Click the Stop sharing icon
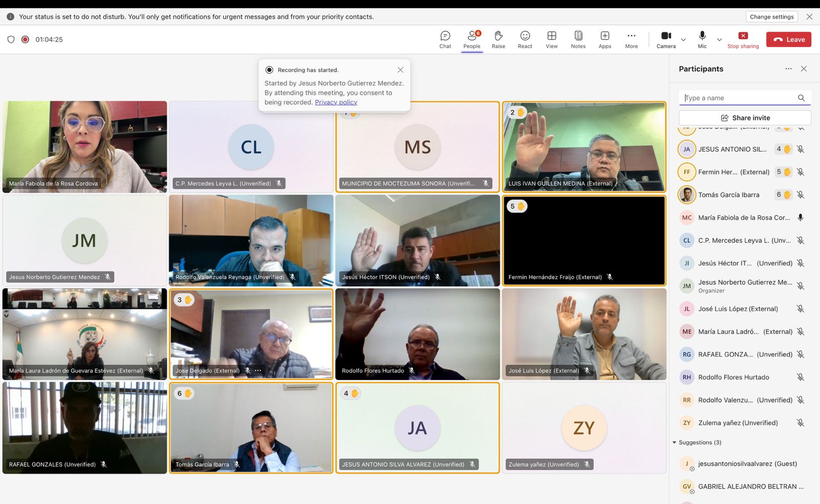 pos(743,39)
